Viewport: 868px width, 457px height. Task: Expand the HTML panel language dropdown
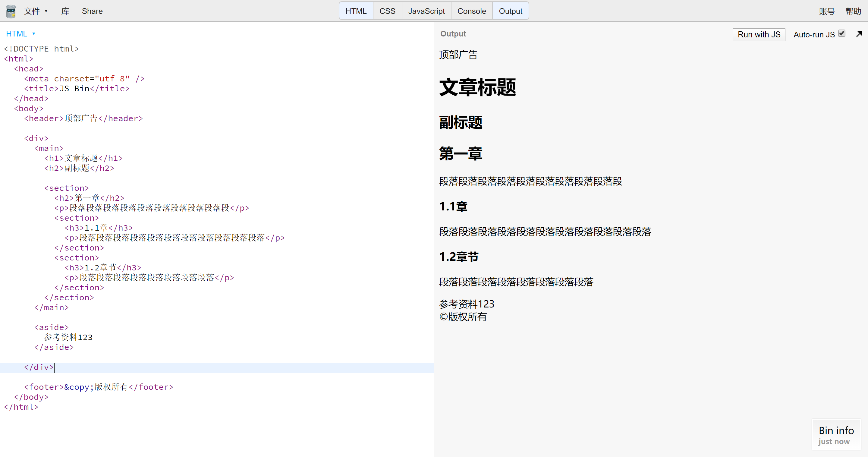(20, 34)
